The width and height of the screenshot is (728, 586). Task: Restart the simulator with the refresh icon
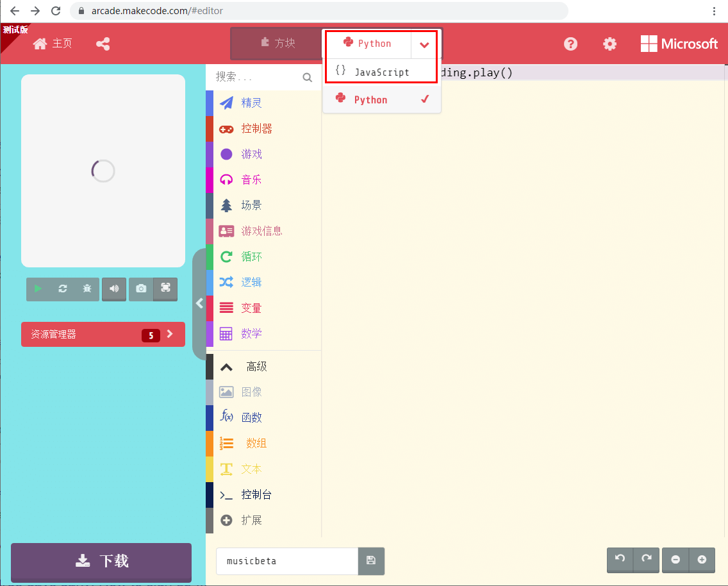pyautogui.click(x=63, y=289)
